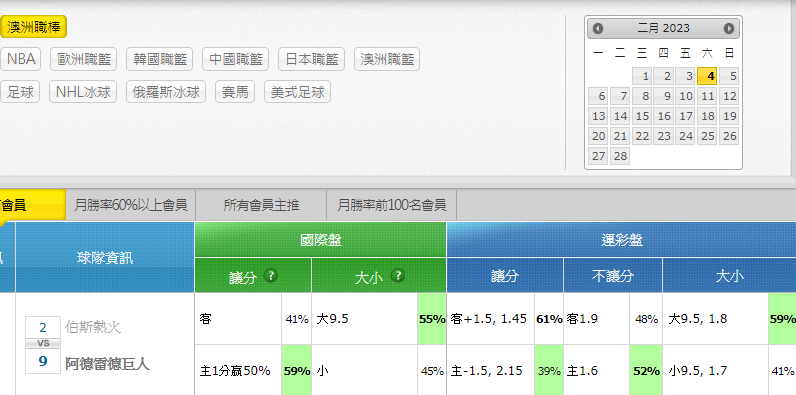
Task: Click the 不讓分 sub-header
Action: pyautogui.click(x=613, y=276)
